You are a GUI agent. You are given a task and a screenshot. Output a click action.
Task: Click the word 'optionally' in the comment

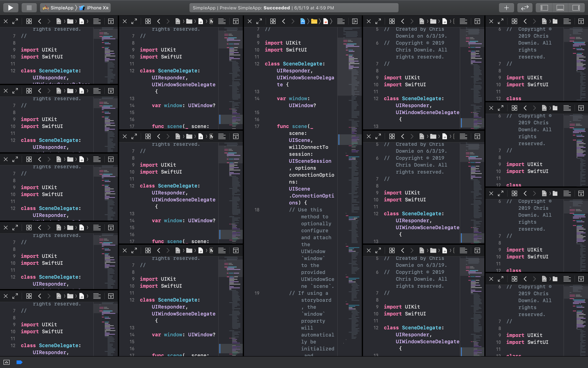[316, 224]
